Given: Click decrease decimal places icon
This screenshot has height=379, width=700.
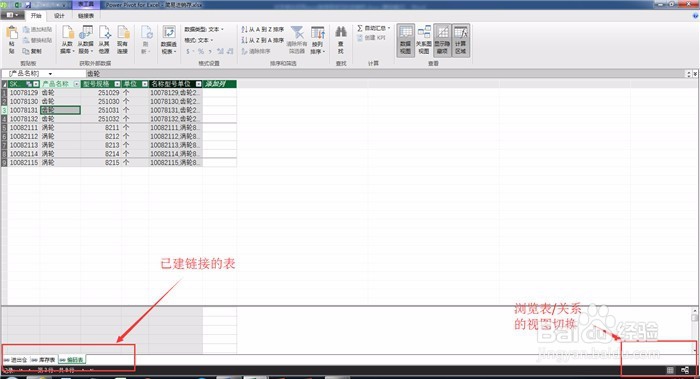Looking at the screenshot, I should 230,51.
